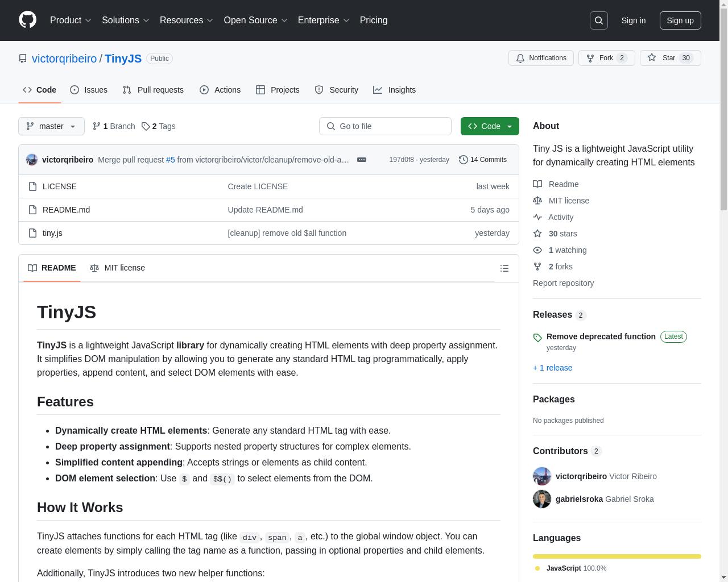Open Remove deprecated function release
This screenshot has height=582, width=728.
[x=601, y=336]
